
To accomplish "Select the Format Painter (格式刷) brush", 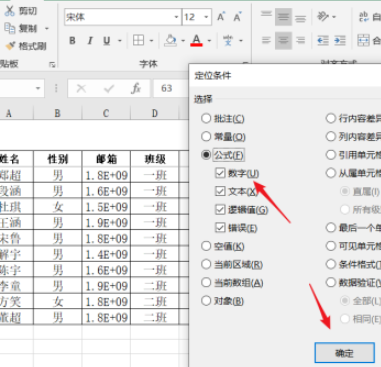I will 10,46.
